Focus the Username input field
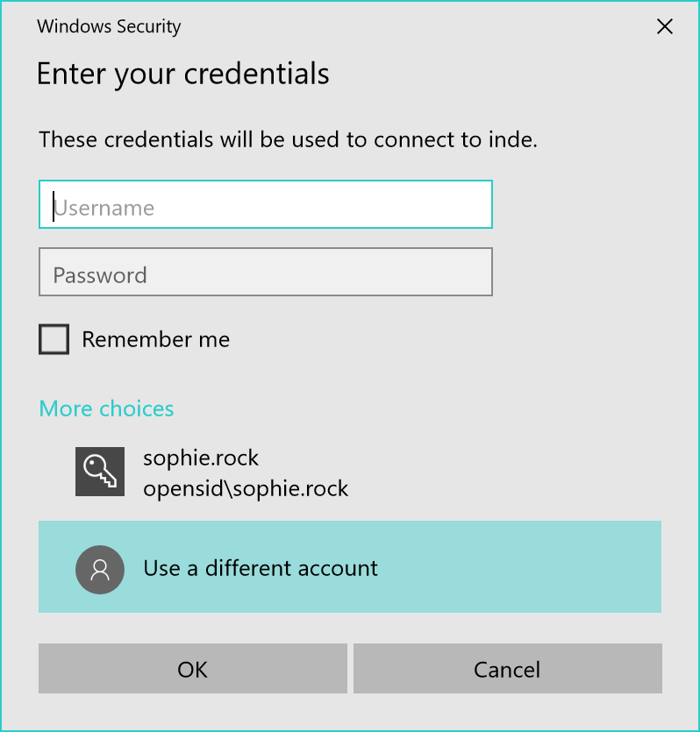The height and width of the screenshot is (732, 700). (266, 205)
